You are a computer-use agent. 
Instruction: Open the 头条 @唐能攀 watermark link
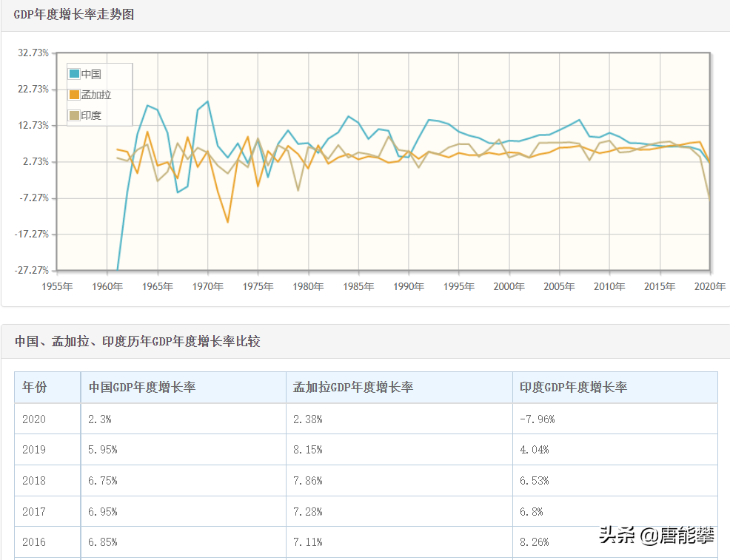point(657,536)
